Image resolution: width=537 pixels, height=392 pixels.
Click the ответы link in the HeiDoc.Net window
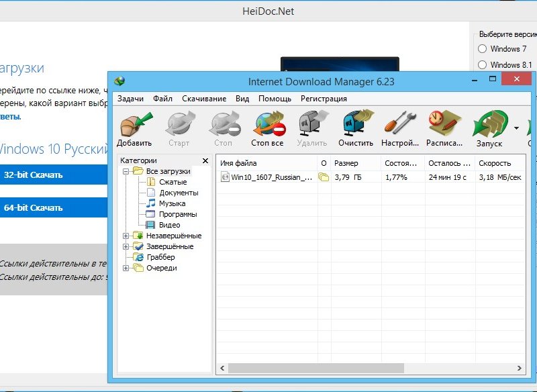tap(10, 116)
